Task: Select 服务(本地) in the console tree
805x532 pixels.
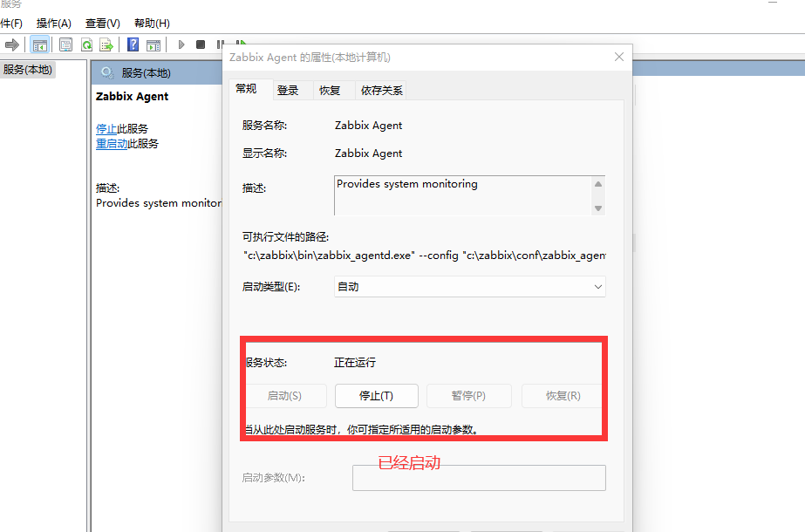Action: click(x=28, y=70)
